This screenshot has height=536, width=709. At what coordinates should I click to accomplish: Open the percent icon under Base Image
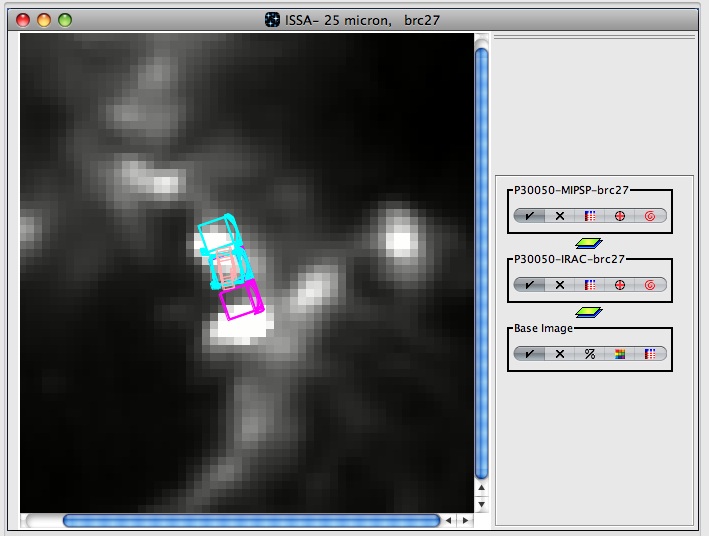coord(590,354)
